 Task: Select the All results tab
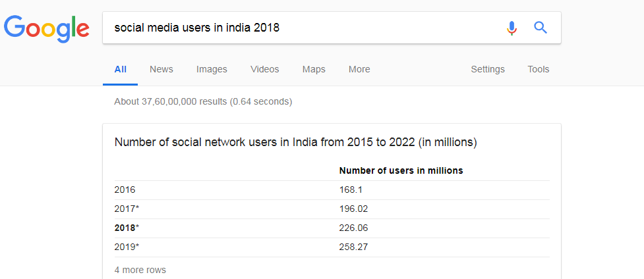(x=121, y=69)
